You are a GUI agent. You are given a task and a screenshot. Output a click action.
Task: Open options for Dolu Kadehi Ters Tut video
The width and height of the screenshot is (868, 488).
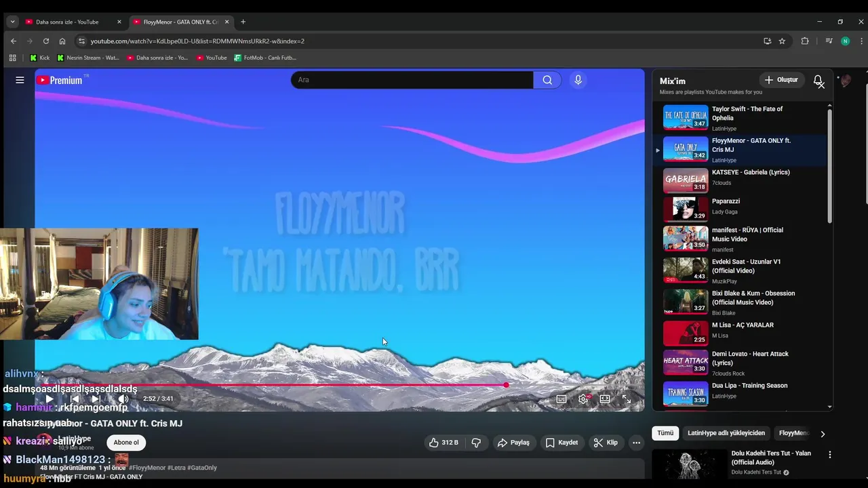tap(829, 455)
